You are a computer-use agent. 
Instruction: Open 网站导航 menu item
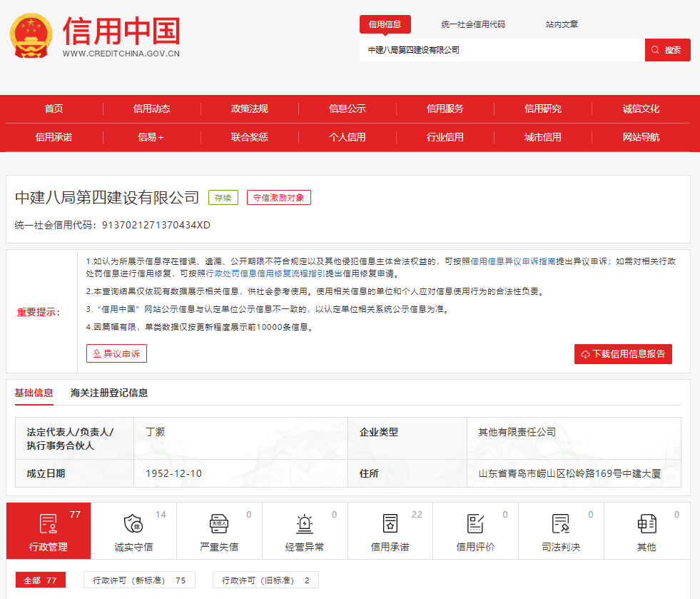[641, 137]
